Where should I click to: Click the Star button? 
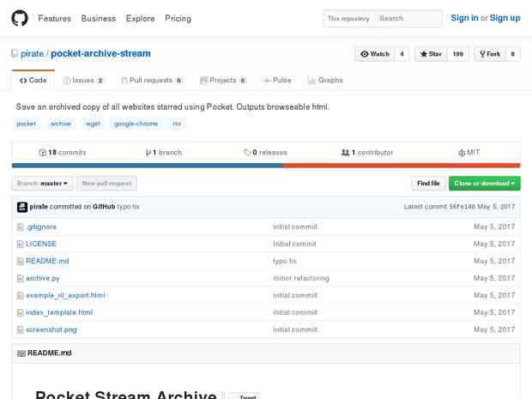[431, 54]
